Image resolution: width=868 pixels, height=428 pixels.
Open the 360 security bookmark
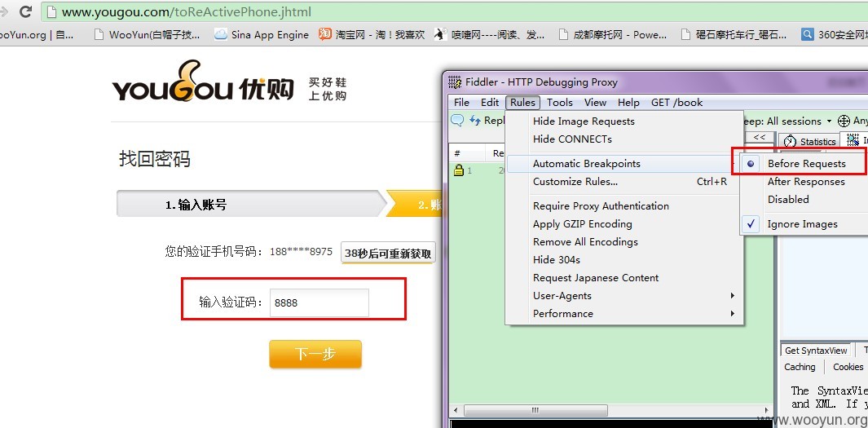(835, 34)
